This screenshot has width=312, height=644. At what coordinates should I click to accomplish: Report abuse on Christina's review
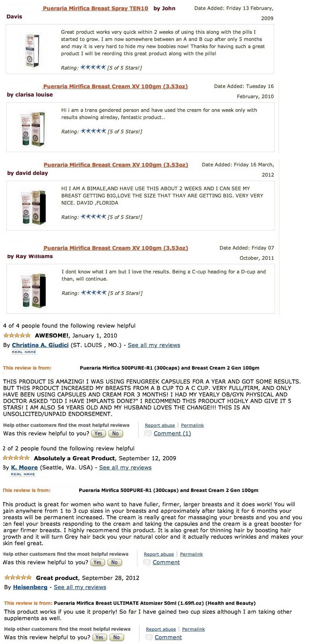pyautogui.click(x=160, y=425)
